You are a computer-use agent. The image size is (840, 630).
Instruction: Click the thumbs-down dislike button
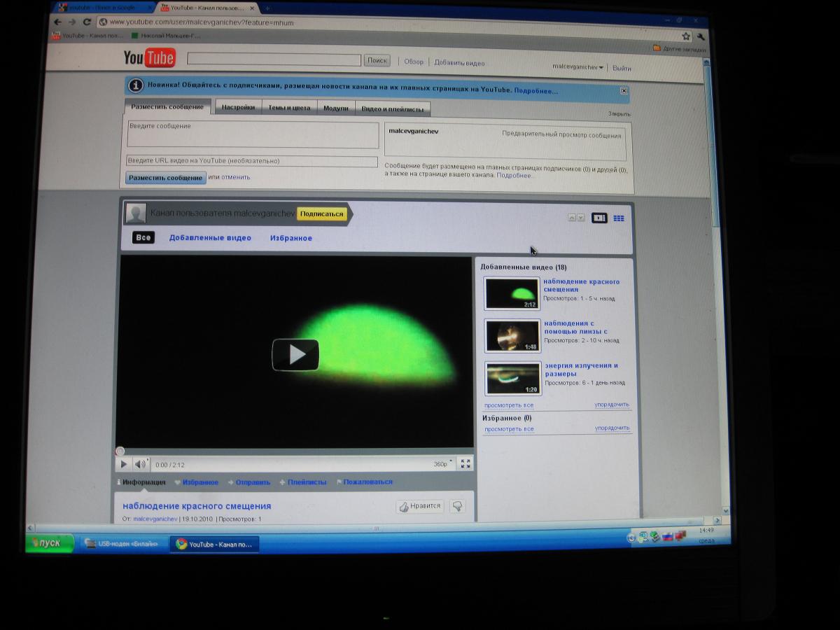pyautogui.click(x=456, y=506)
